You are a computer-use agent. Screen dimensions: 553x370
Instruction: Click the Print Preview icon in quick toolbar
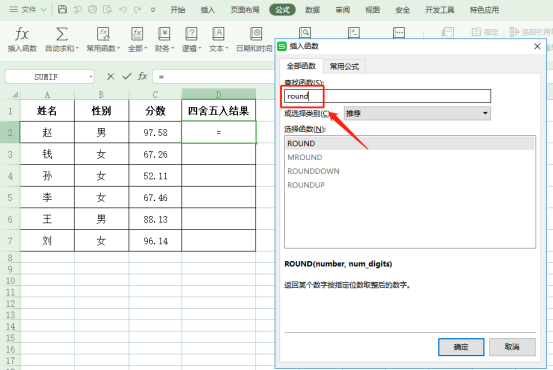tap(107, 10)
